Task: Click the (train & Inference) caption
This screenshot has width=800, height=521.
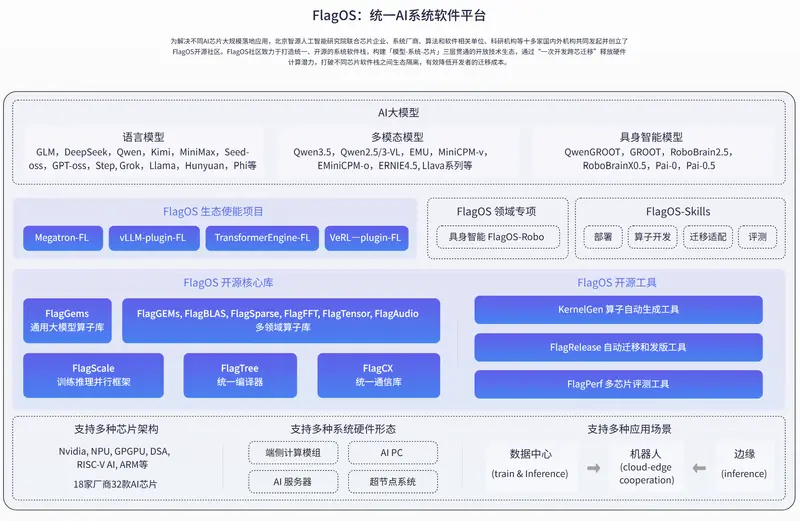Action: (530, 474)
